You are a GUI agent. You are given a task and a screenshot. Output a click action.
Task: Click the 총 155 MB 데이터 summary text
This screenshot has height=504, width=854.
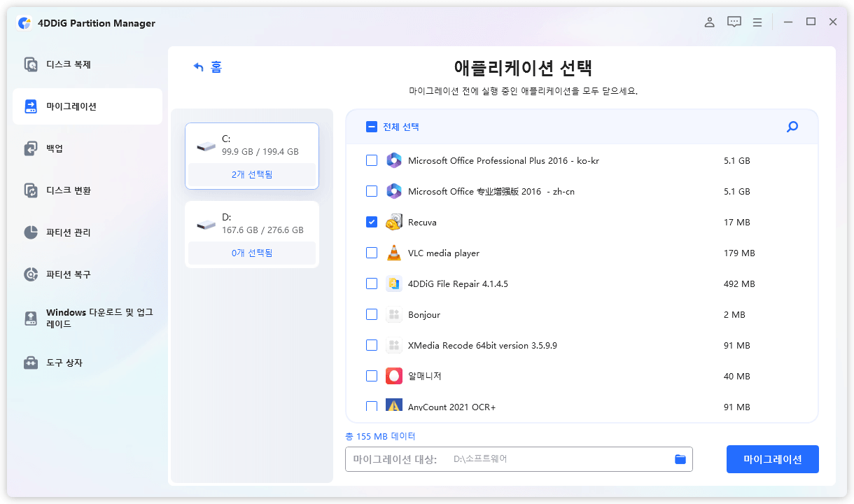click(x=380, y=436)
